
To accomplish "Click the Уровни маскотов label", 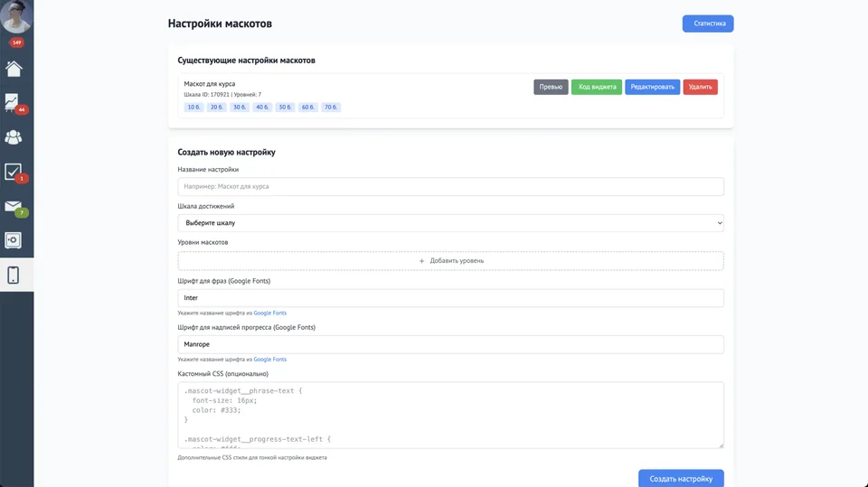I will (x=203, y=242).
